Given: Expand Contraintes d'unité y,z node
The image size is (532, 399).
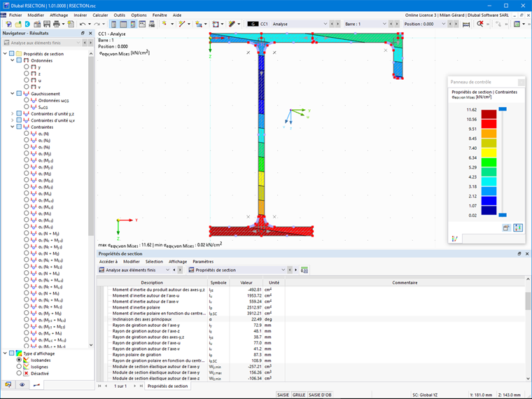Looking at the screenshot, I should pyautogui.click(x=12, y=113).
